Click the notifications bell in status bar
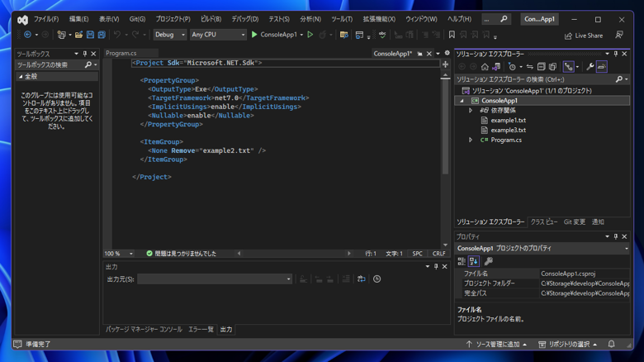644x362 pixels. coord(611,344)
